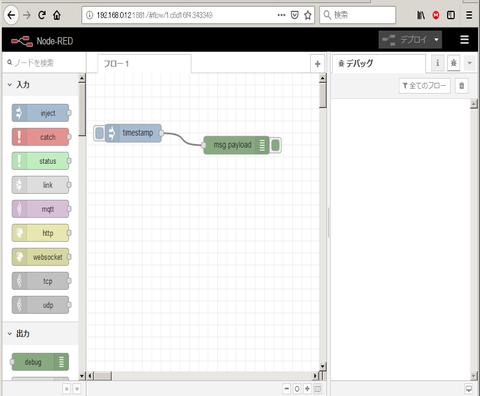480x396 pixels.
Task: Expand all palette categories arrow
Action: tap(77, 389)
